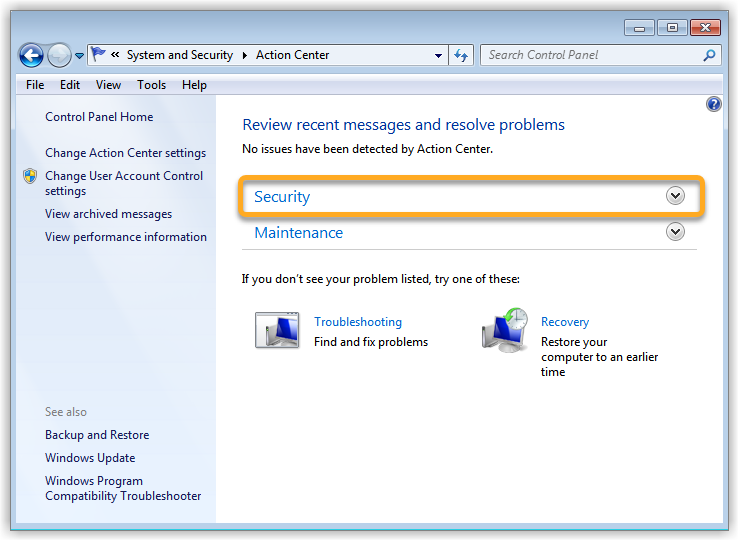Click the refresh button beside address bar

[461, 55]
